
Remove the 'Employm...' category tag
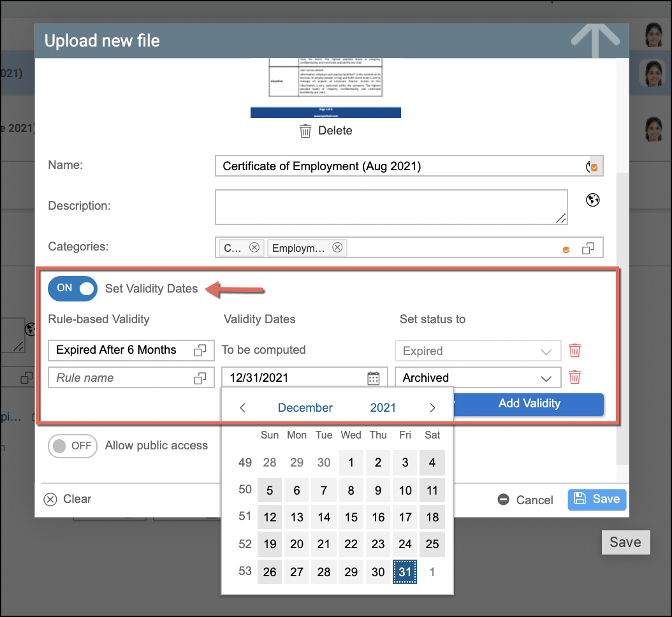[x=337, y=248]
